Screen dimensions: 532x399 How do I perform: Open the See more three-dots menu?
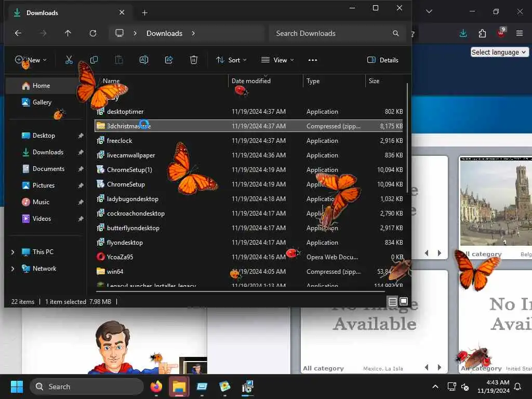pyautogui.click(x=312, y=60)
